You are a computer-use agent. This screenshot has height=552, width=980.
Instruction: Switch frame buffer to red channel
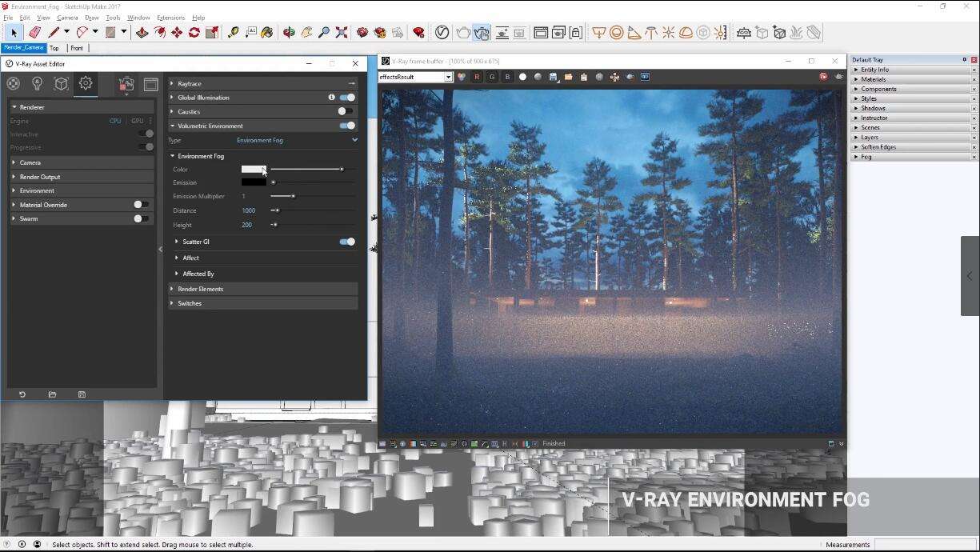(x=477, y=77)
